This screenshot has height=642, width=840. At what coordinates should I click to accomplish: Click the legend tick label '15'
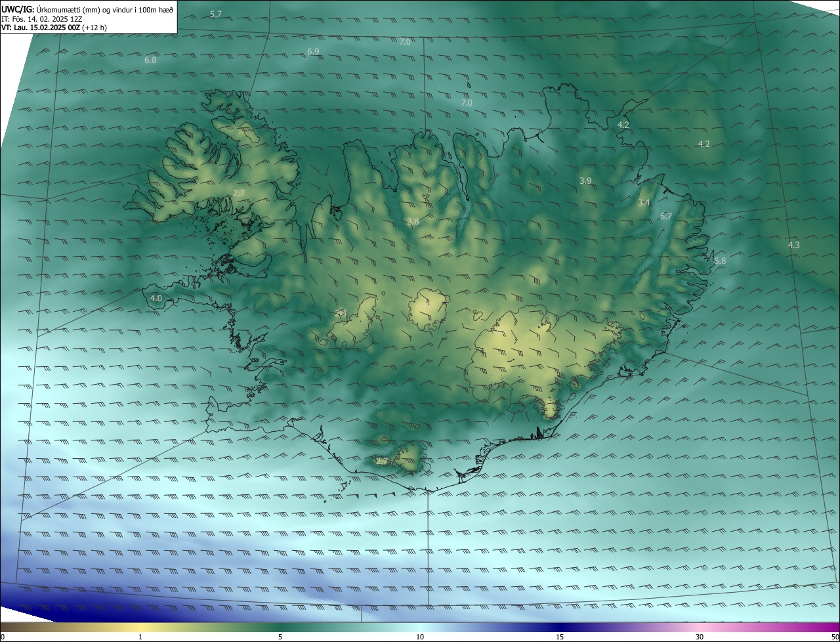point(560,637)
